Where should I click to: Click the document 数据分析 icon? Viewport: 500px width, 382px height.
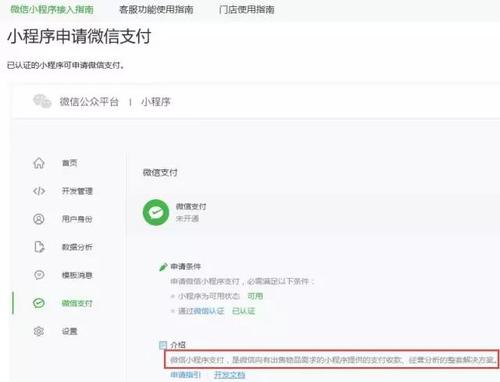pos(39,247)
